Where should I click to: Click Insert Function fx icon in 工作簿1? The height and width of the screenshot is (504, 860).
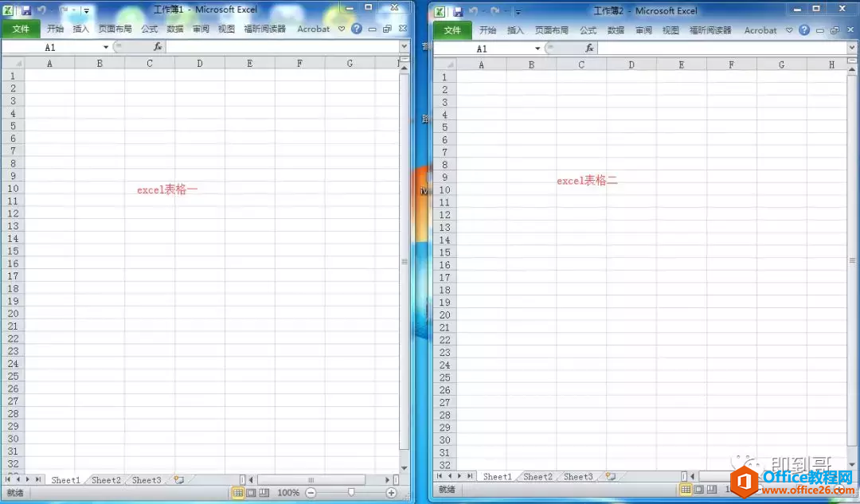tap(158, 47)
